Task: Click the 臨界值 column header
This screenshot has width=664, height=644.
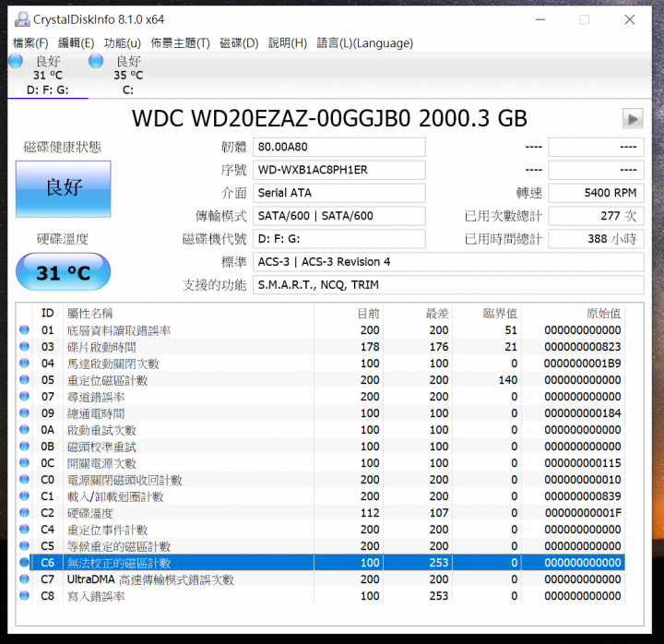Action: pyautogui.click(x=487, y=313)
